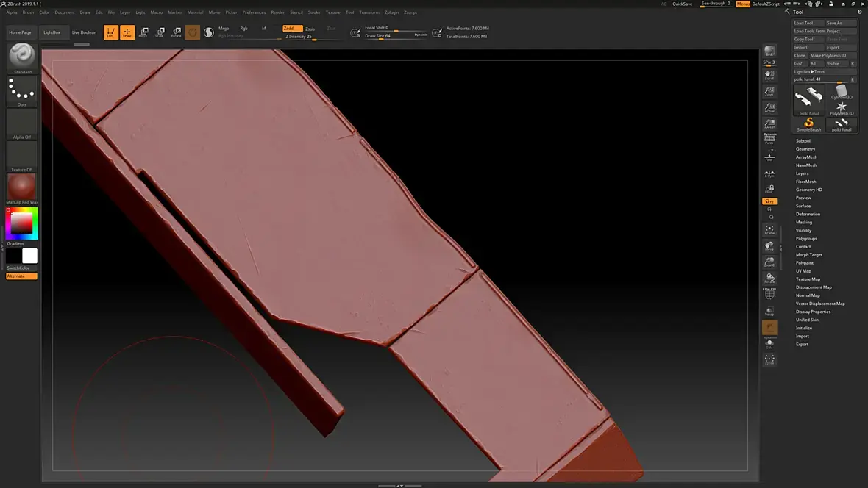Activate the Rotate transform mode button
The width and height of the screenshot is (868, 488).
[x=177, y=32]
